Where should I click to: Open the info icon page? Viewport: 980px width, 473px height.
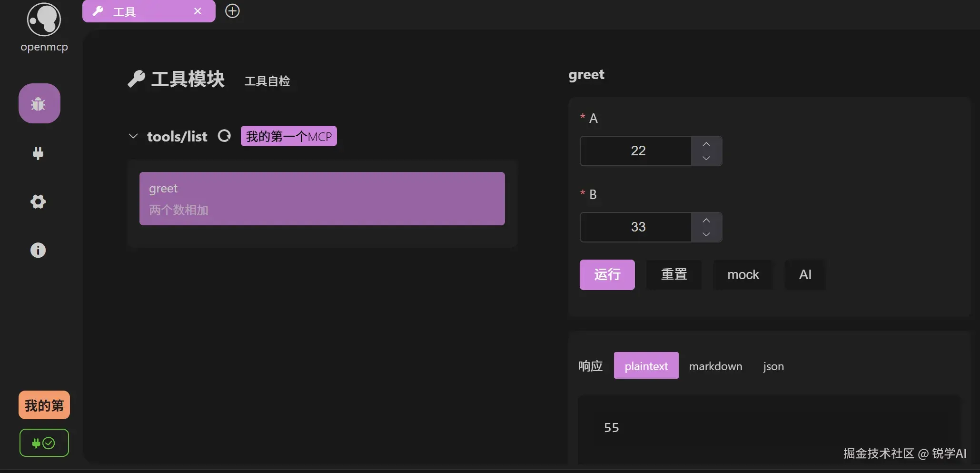coord(38,250)
